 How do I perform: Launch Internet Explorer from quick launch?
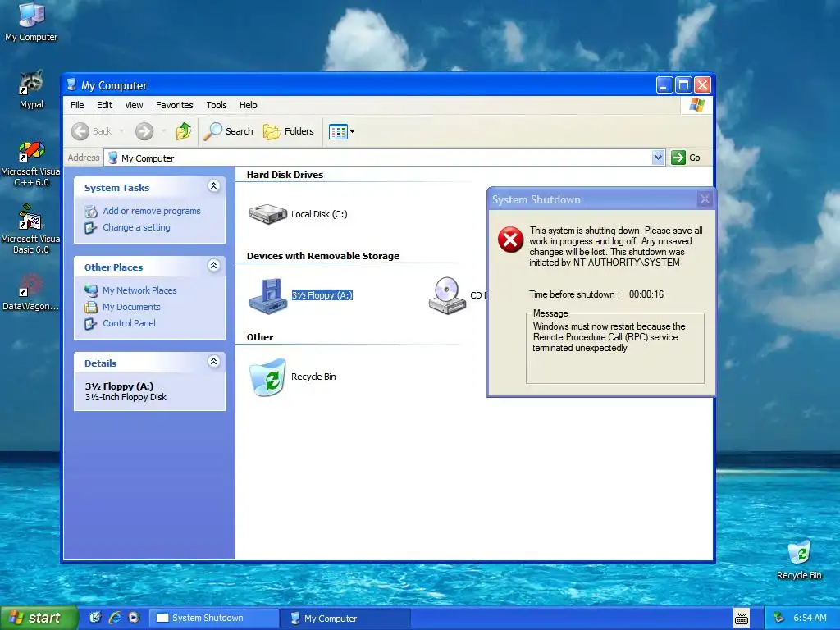115,618
